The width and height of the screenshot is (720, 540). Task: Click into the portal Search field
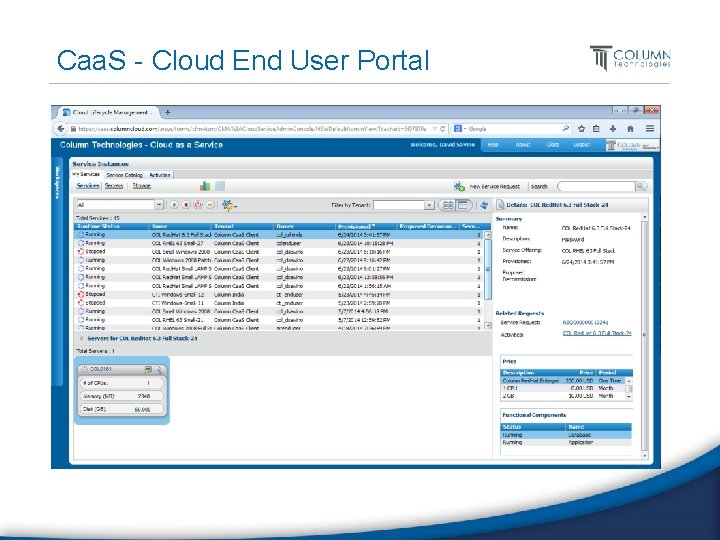pyautogui.click(x=596, y=186)
